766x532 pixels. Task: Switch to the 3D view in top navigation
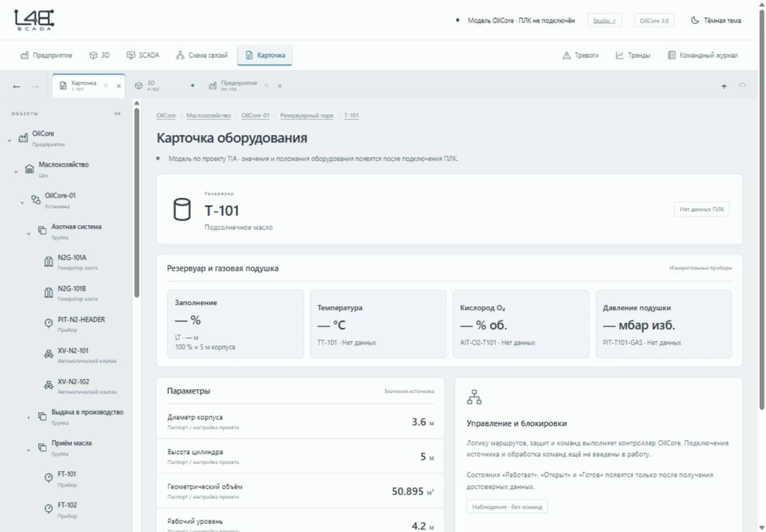pyautogui.click(x=99, y=55)
